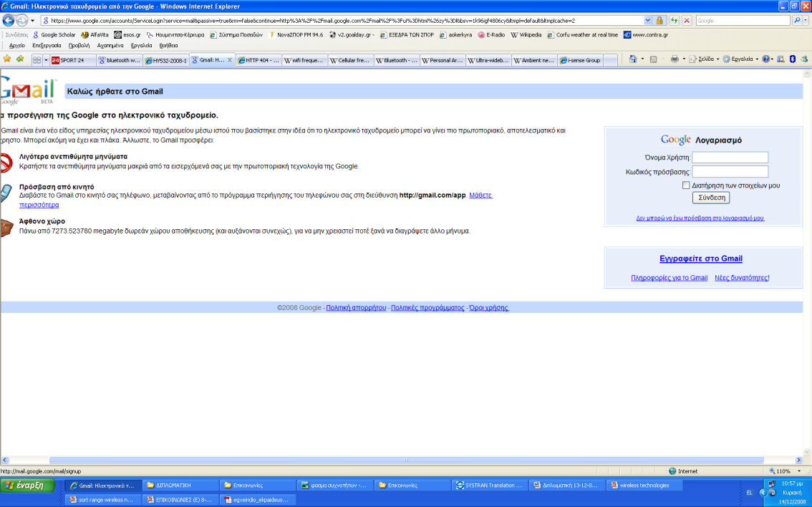Viewport: 812px width, 507px height.
Task: Open v2.goalday.gr favorites link
Action: [352, 34]
